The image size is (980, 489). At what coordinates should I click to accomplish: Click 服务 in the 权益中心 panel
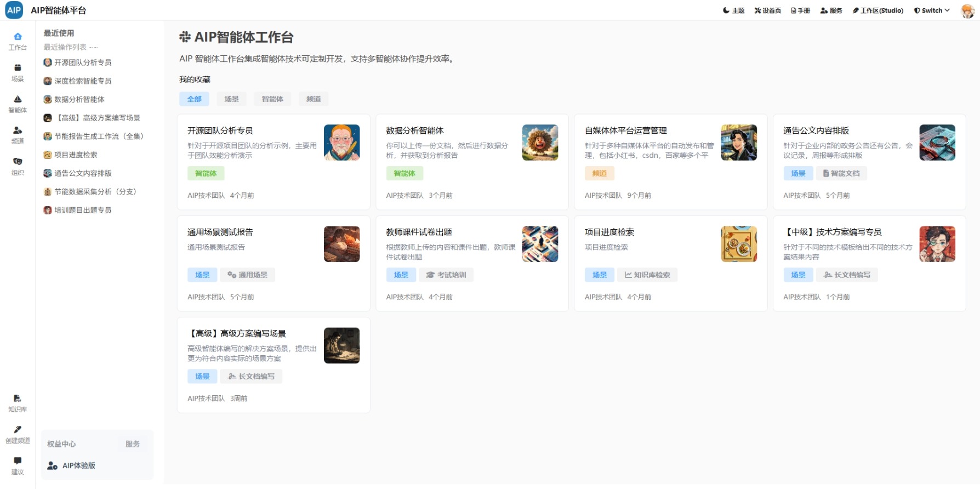coord(133,444)
